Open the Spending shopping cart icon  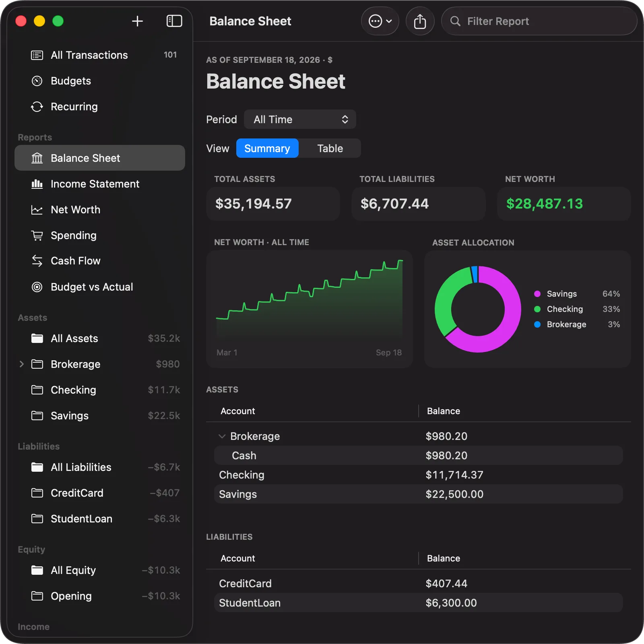[x=37, y=235]
